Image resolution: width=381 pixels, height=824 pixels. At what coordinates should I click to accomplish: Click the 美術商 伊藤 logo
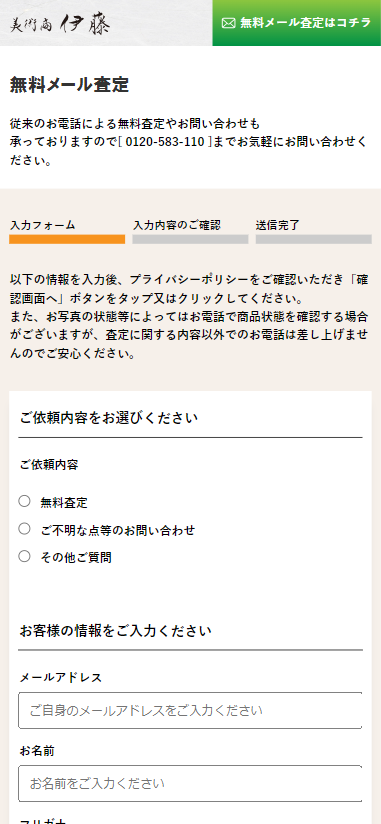60,24
